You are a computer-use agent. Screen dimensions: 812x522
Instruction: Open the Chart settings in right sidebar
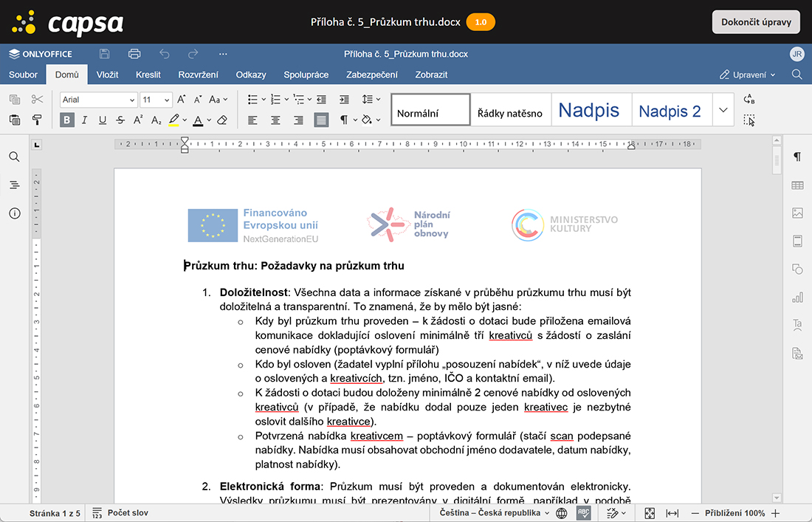coord(797,297)
